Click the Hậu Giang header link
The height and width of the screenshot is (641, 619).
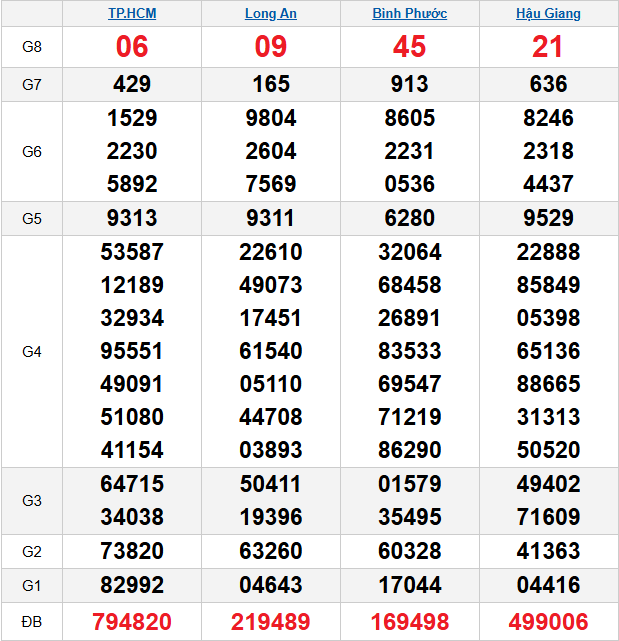[548, 14]
